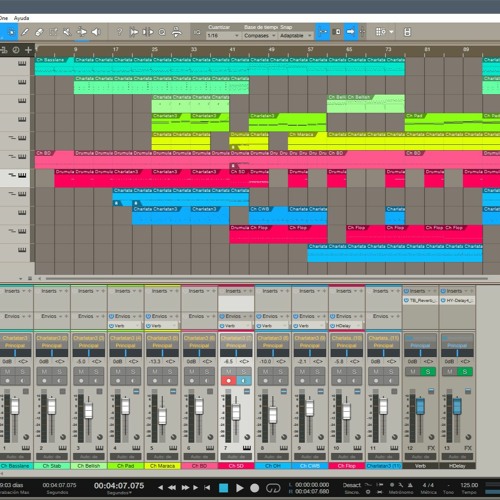Click Stop in the transport bar

coord(224,488)
